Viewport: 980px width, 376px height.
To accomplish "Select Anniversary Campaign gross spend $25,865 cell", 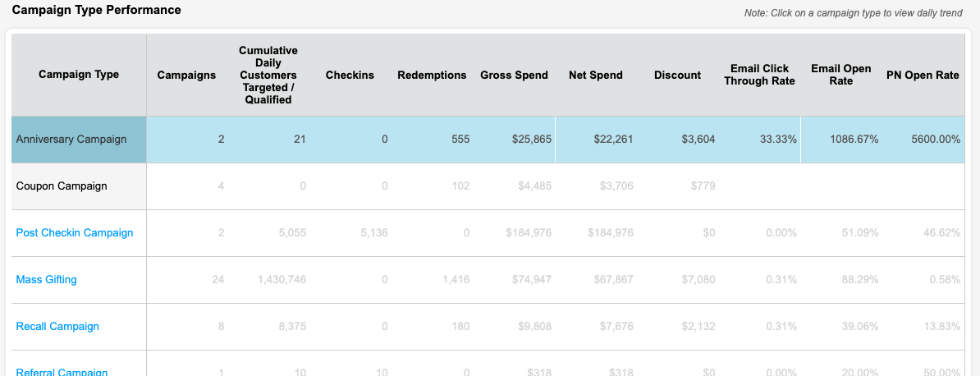I will coord(514,140).
